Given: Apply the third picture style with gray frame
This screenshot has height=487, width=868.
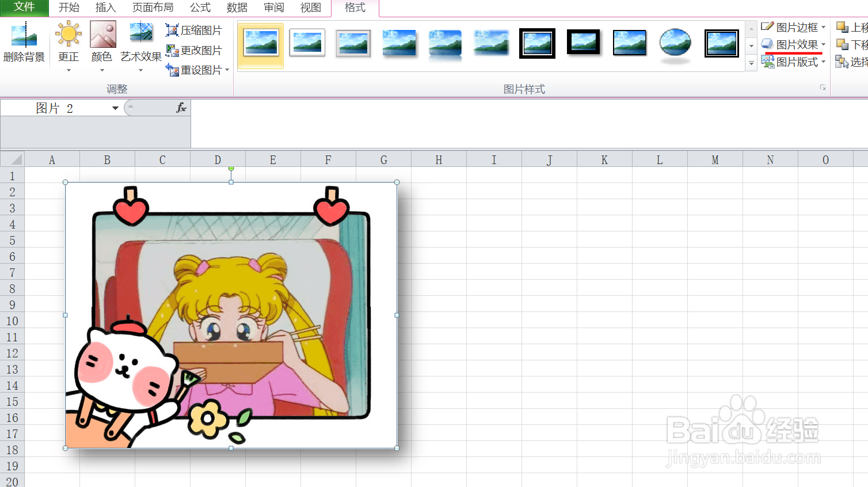Looking at the screenshot, I should (x=353, y=43).
